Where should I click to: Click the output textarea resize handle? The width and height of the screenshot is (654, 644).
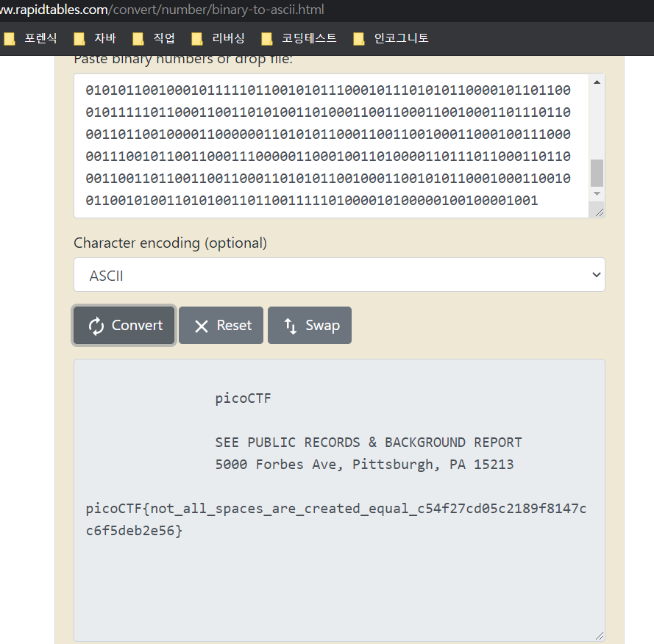point(600,636)
